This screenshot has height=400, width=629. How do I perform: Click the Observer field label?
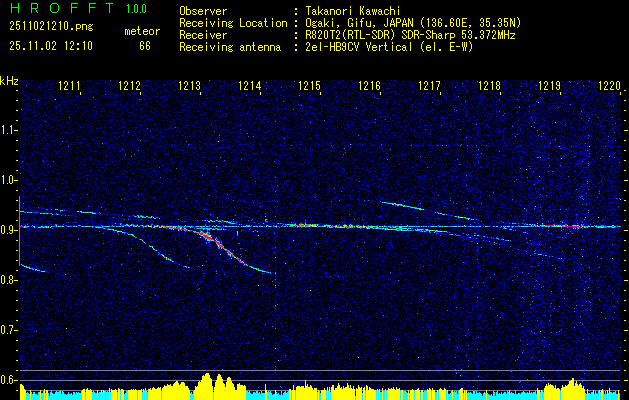pos(203,11)
